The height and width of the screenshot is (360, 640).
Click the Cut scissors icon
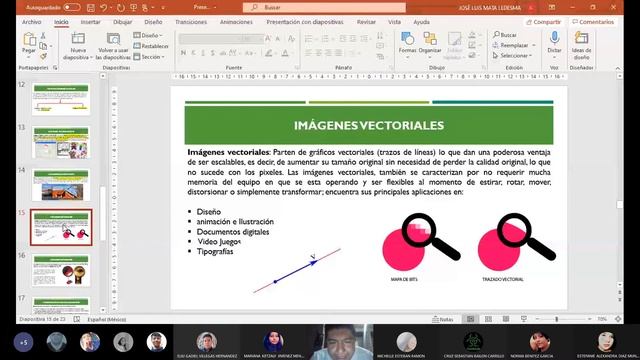pyautogui.click(x=43, y=36)
